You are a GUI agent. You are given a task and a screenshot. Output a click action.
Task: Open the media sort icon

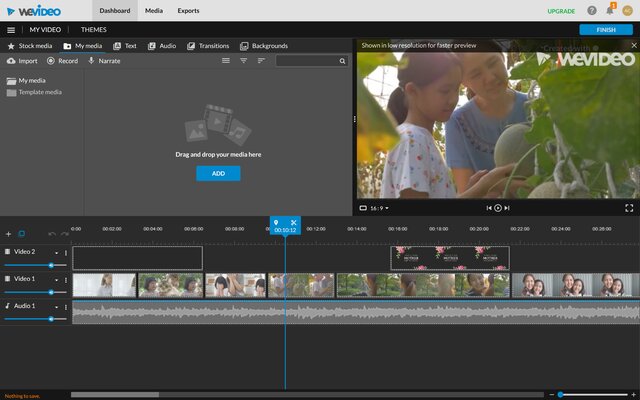coord(261,61)
